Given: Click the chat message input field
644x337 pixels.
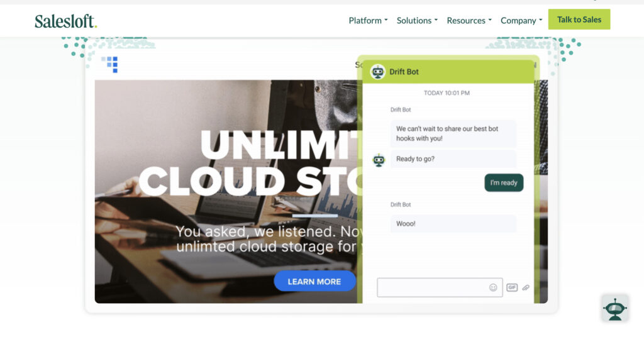Looking at the screenshot, I should point(440,287).
